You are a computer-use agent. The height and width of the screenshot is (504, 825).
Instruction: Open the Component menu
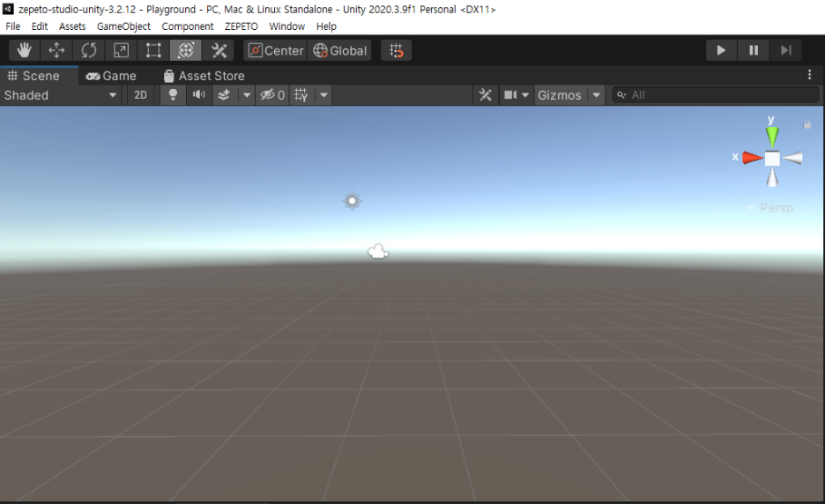(188, 26)
